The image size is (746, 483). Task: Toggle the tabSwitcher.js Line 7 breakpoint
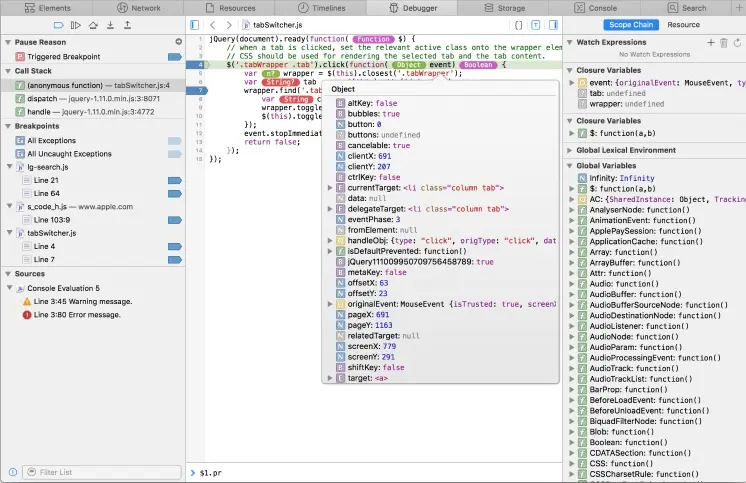(x=175, y=260)
